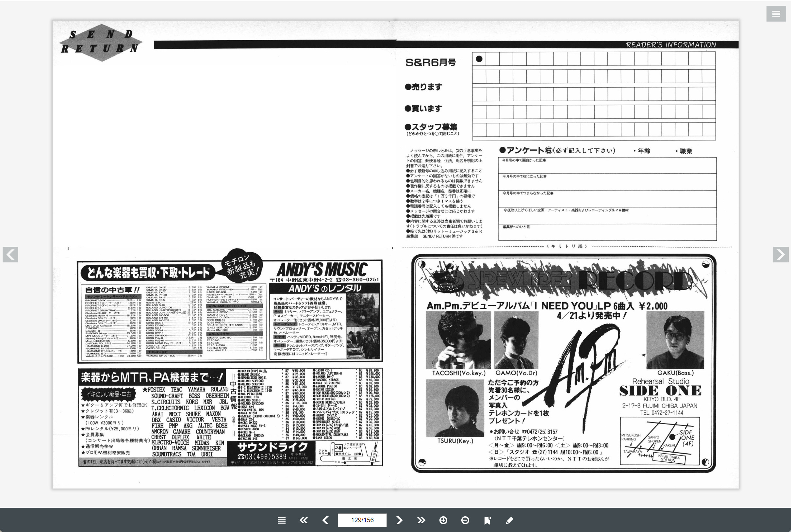
Task: Click the どんな楽器も買取・下取・トレード banner
Action: [x=148, y=273]
